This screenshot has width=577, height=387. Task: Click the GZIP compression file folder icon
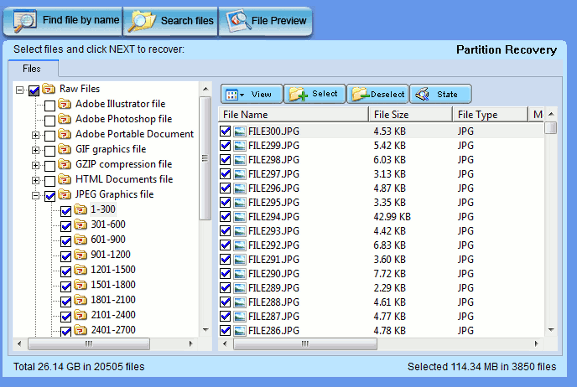click(x=65, y=164)
